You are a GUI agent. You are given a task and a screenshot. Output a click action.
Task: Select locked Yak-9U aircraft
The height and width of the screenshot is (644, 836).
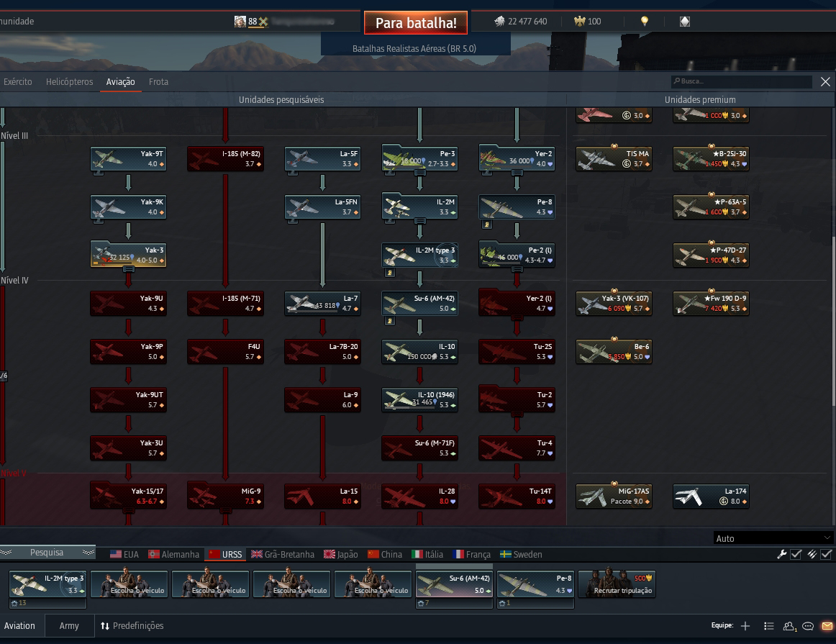(x=129, y=304)
